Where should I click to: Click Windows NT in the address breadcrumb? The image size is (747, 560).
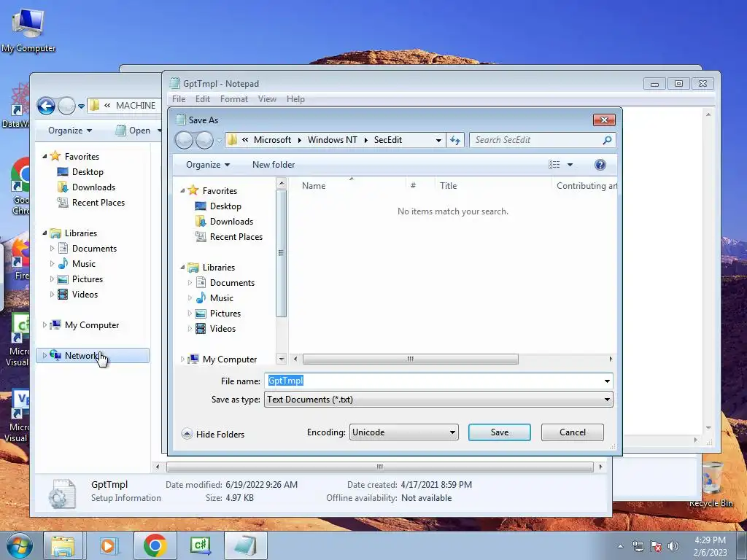click(333, 140)
